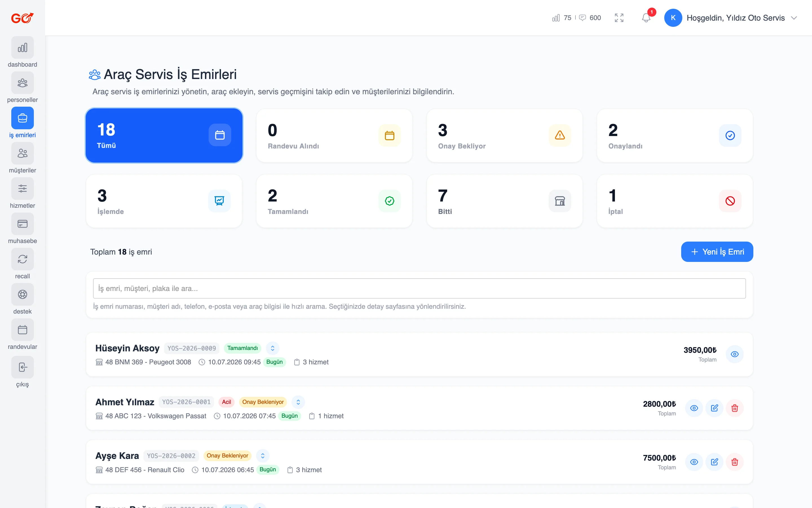Open the muhasebe sidebar icon
The width and height of the screenshot is (812, 508).
pyautogui.click(x=23, y=224)
